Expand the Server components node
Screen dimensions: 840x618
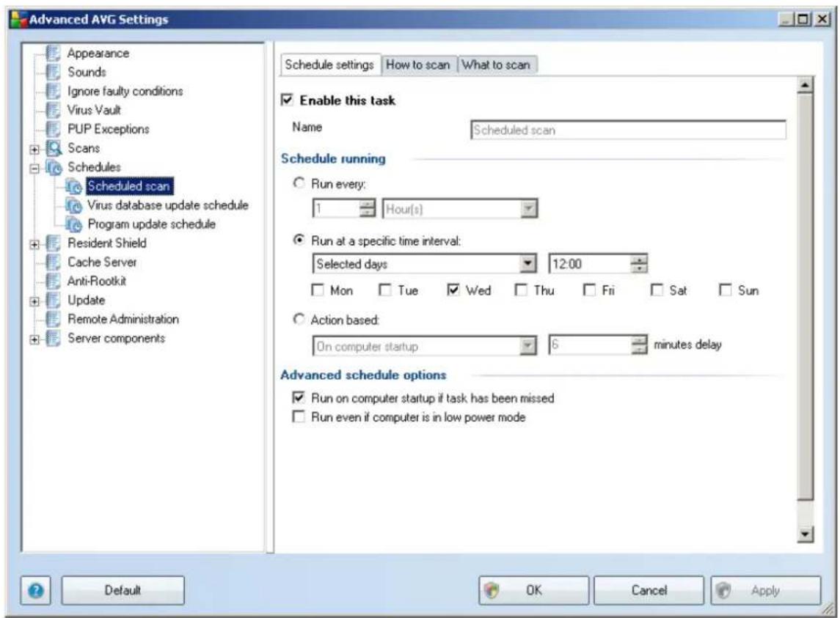click(34, 339)
